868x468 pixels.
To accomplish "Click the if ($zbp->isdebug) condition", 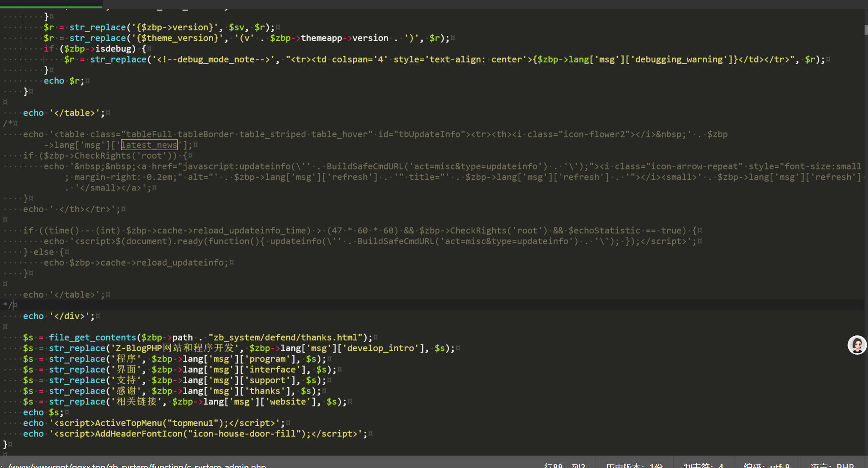I will click(x=95, y=49).
